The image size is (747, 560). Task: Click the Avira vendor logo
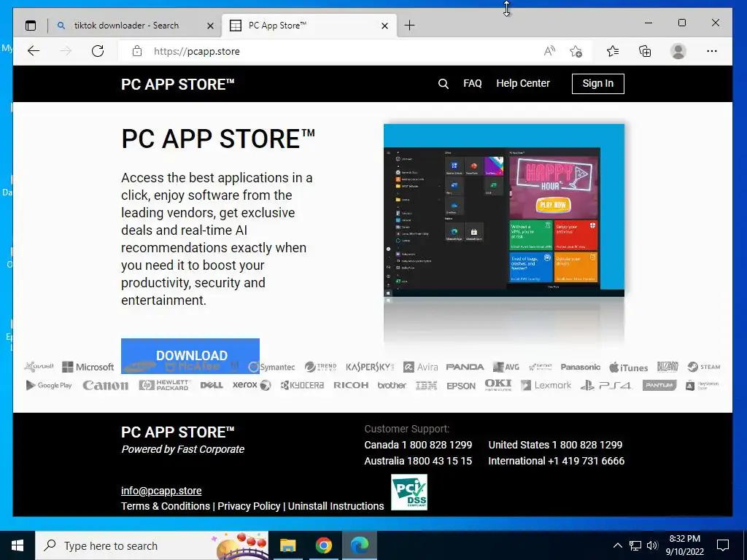pyautogui.click(x=420, y=367)
